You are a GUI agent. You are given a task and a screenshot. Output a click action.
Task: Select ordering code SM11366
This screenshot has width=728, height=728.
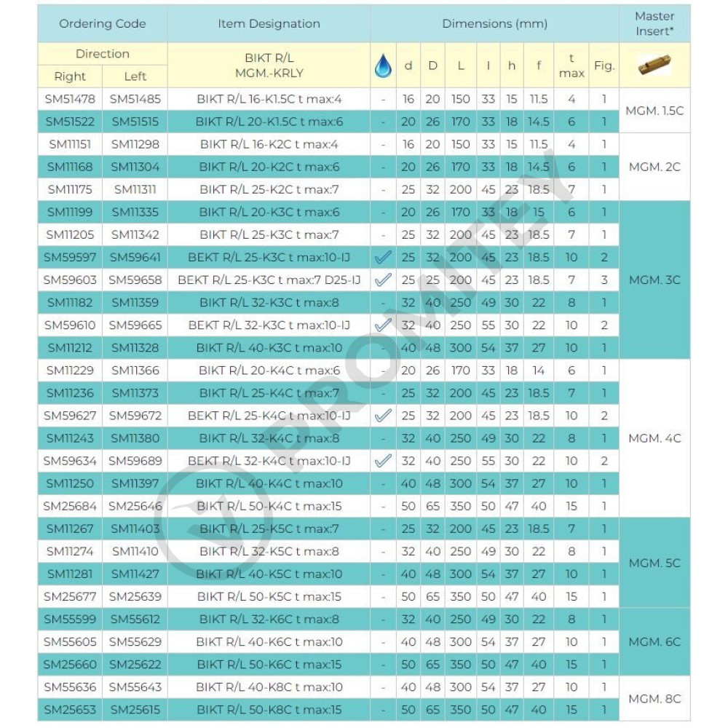(x=135, y=371)
